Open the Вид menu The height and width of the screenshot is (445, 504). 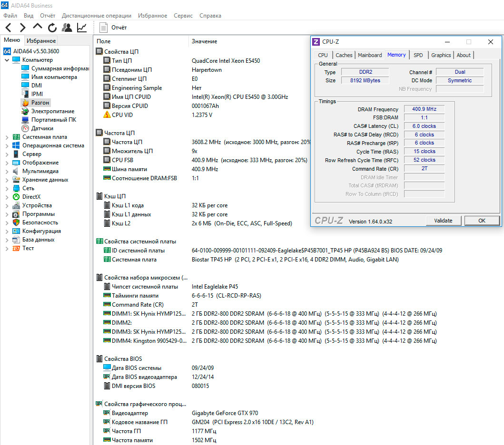(29, 15)
